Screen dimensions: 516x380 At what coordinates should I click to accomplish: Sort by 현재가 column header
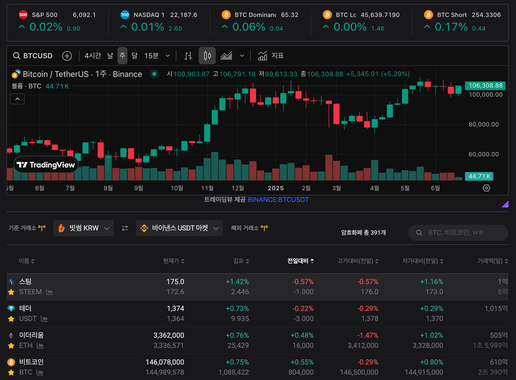[x=174, y=261]
